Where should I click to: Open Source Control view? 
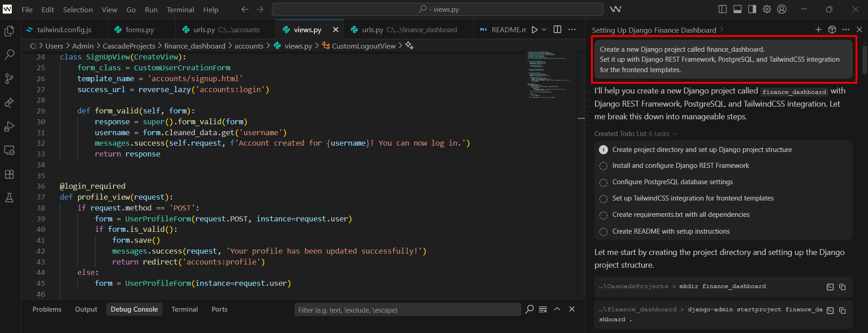9,78
